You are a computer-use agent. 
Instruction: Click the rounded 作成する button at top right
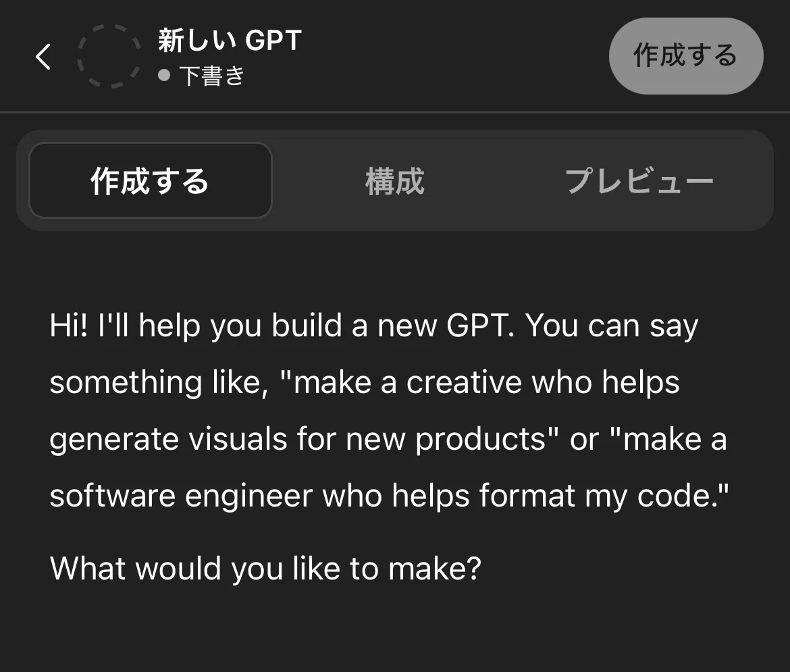[x=686, y=56]
